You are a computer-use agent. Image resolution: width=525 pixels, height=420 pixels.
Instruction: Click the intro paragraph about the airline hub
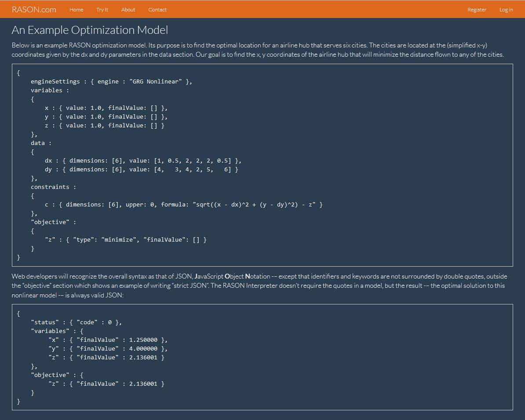click(x=258, y=50)
